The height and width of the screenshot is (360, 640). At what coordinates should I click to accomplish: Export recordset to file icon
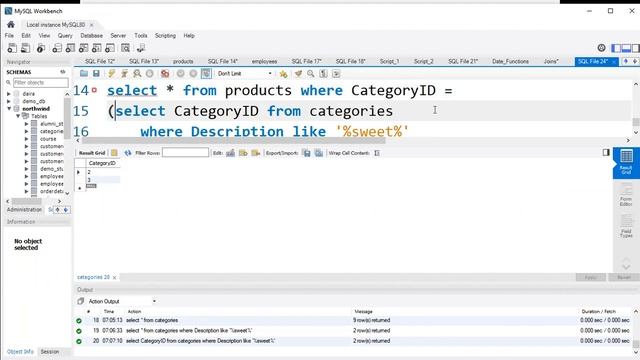coord(307,153)
